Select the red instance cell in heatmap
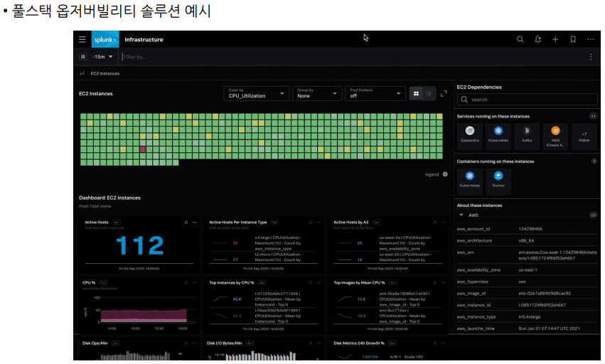The image size is (605, 364). [x=143, y=149]
